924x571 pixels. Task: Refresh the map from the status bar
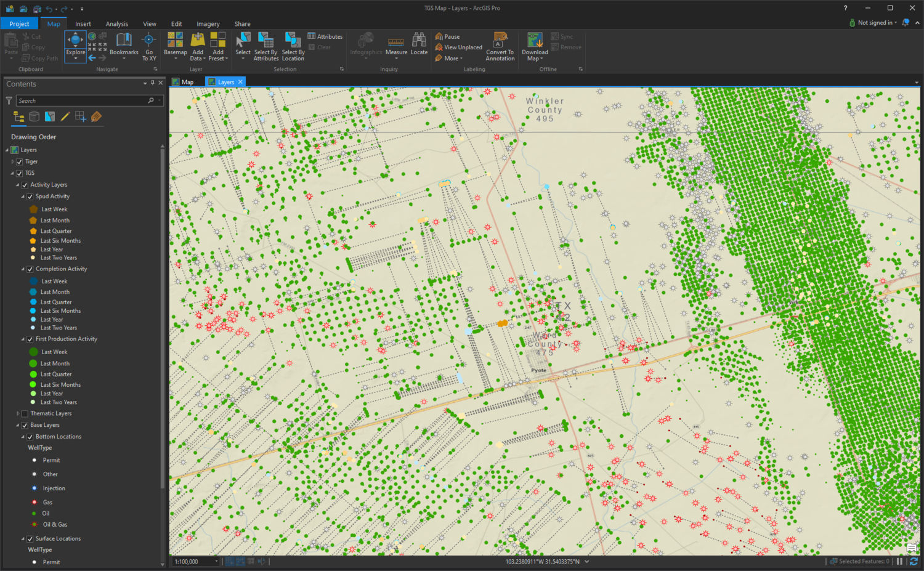pyautogui.click(x=914, y=561)
